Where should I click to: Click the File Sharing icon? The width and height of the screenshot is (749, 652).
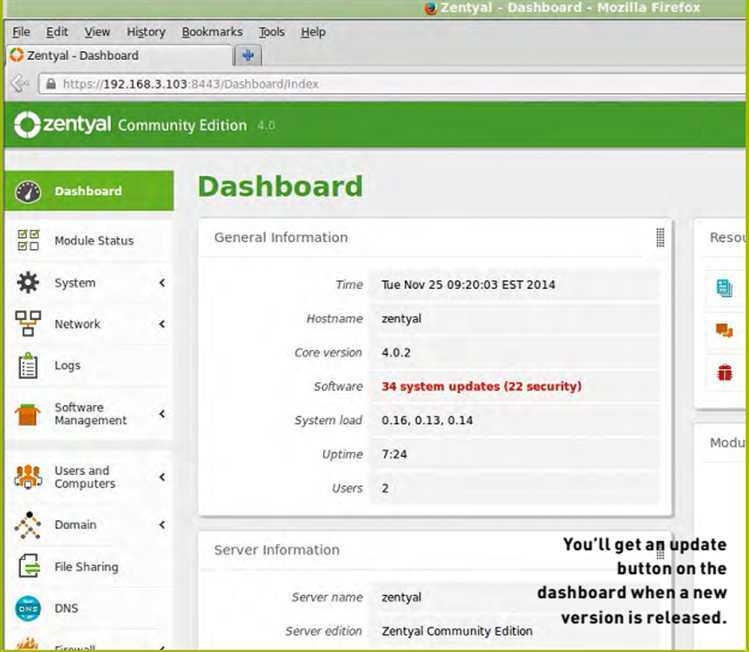(29, 566)
